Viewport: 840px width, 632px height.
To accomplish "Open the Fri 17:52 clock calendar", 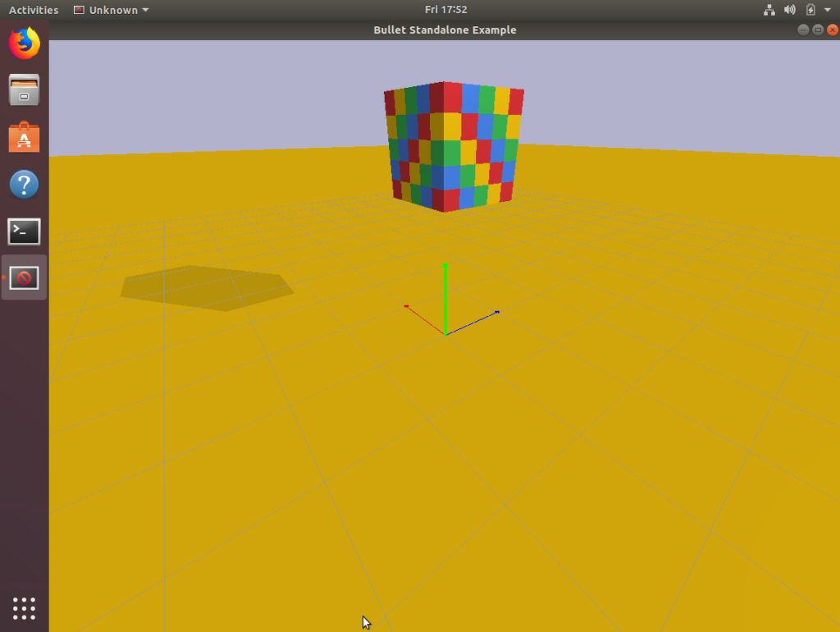I will click(x=445, y=10).
